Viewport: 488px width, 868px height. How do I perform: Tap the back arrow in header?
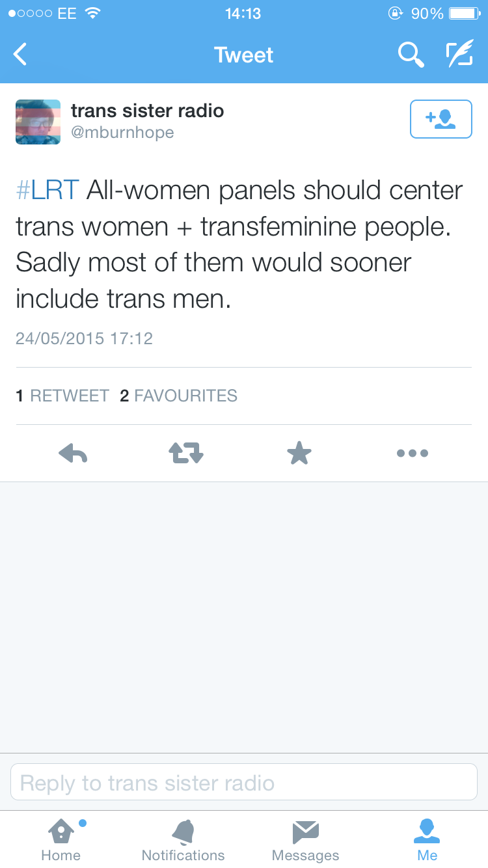pyautogui.click(x=21, y=55)
